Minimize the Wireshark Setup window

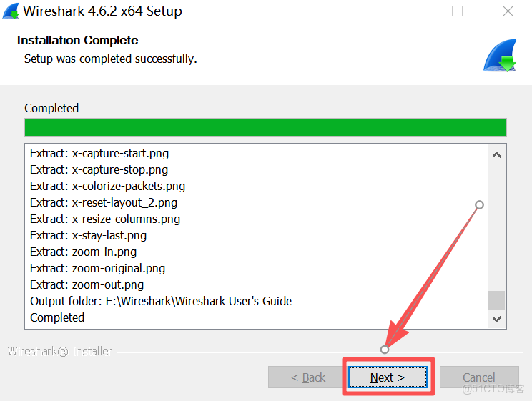point(408,11)
